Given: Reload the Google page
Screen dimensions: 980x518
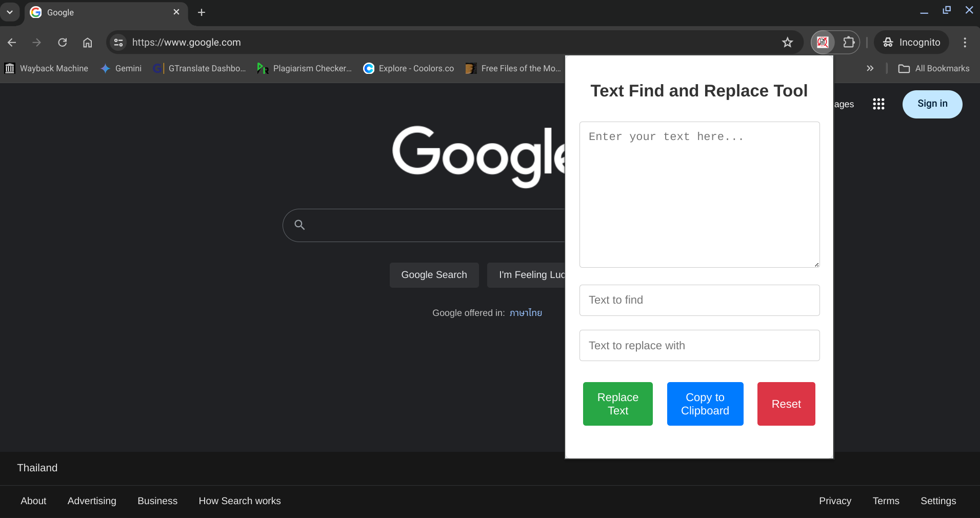Looking at the screenshot, I should coord(62,43).
